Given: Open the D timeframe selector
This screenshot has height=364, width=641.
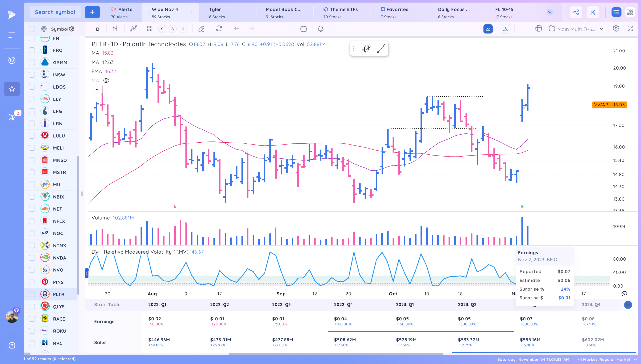Looking at the screenshot, I should coord(97,29).
